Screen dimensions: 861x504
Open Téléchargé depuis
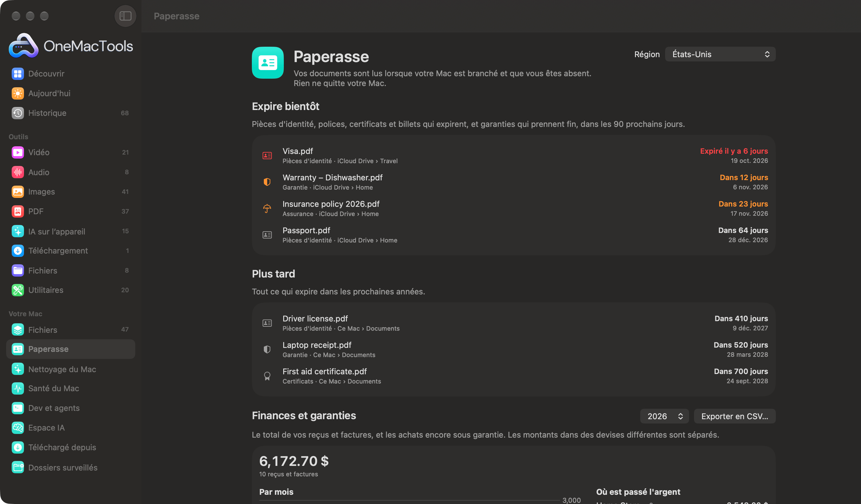[x=70, y=447]
